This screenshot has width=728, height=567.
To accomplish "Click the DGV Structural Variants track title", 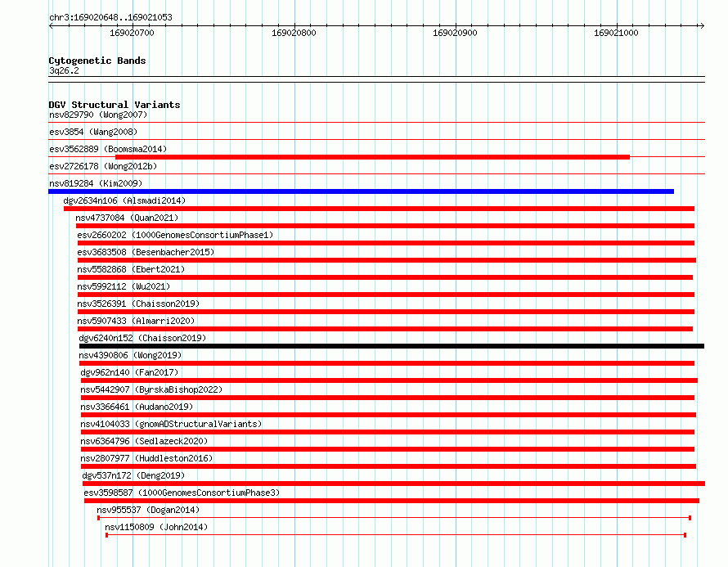I will [115, 105].
